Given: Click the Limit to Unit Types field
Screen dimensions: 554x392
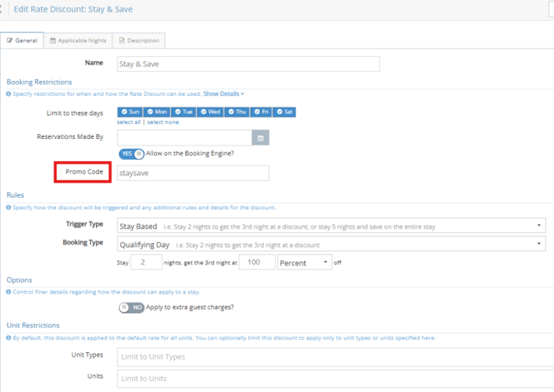Looking at the screenshot, I should (x=331, y=357).
